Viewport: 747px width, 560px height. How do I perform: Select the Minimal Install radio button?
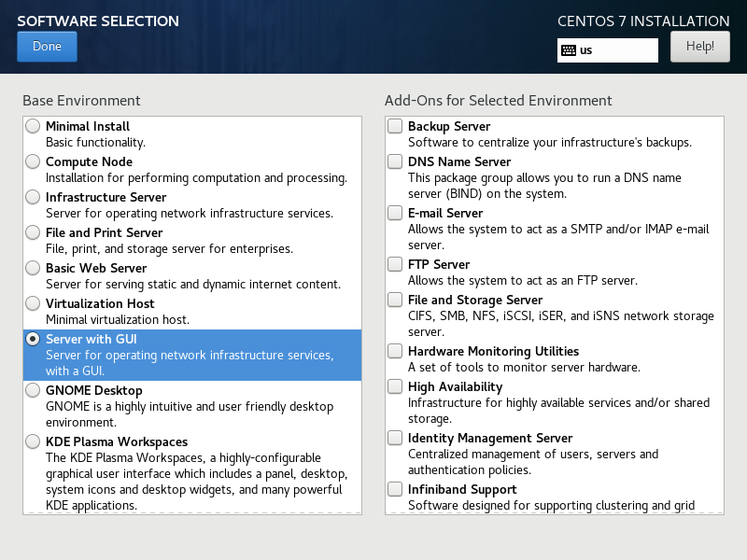click(34, 126)
